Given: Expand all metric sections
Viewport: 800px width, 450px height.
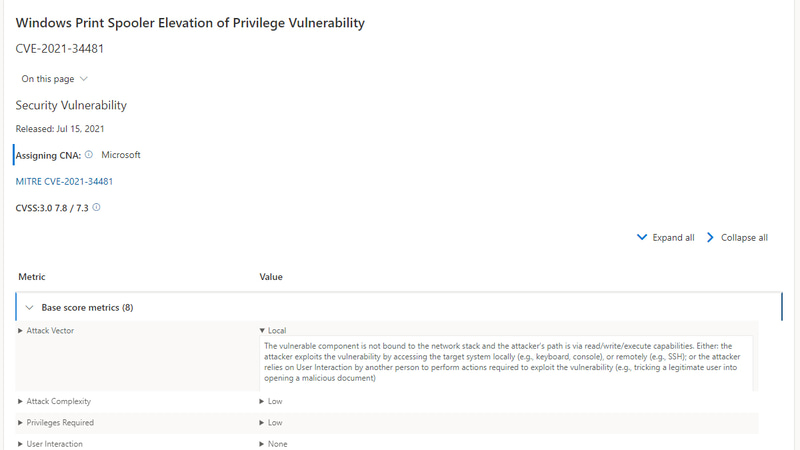Looking at the screenshot, I should click(665, 238).
